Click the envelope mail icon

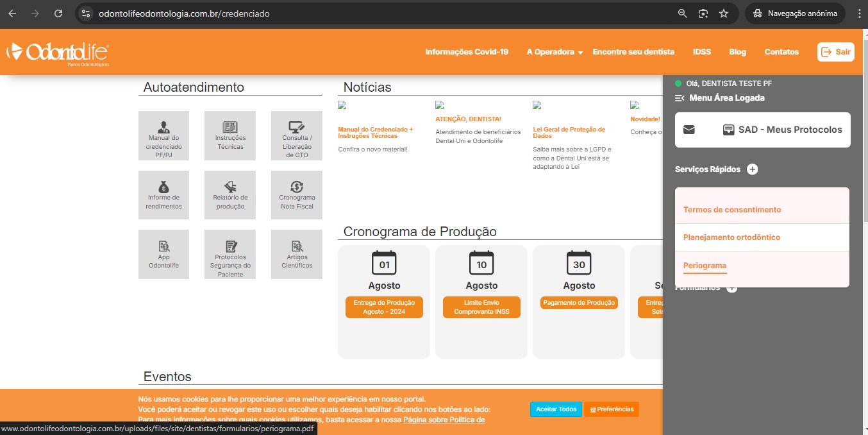689,130
